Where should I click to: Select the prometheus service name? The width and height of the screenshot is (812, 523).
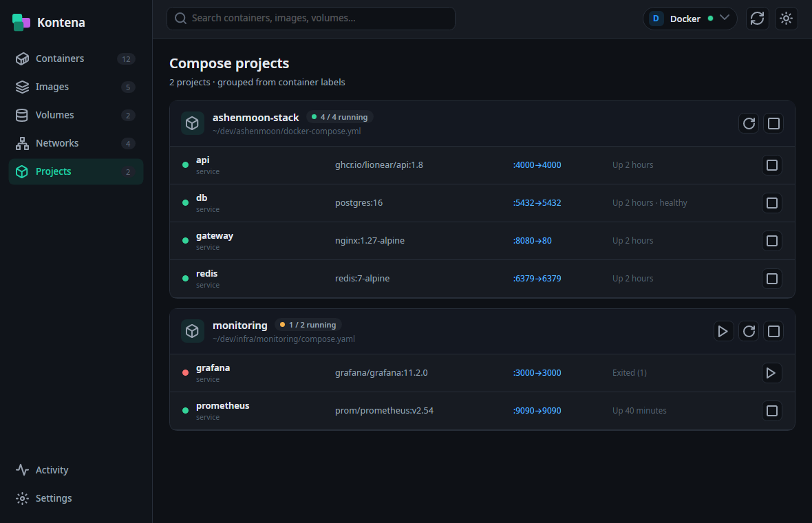point(223,405)
